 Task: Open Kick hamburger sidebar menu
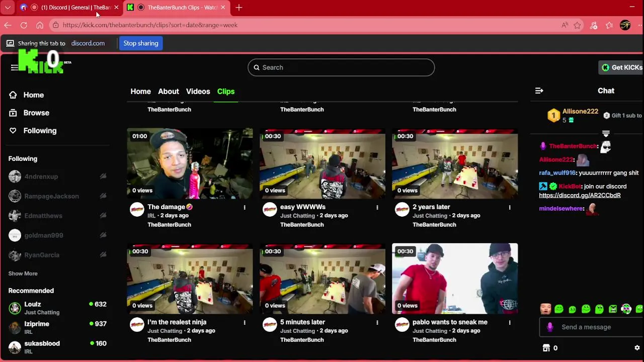coord(14,67)
